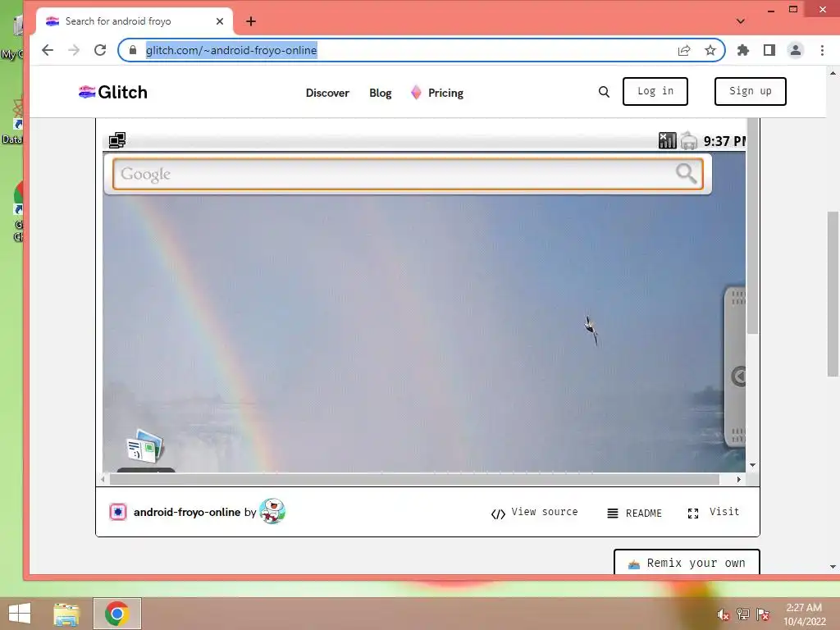Click the muted volume tray icon

coord(723,614)
